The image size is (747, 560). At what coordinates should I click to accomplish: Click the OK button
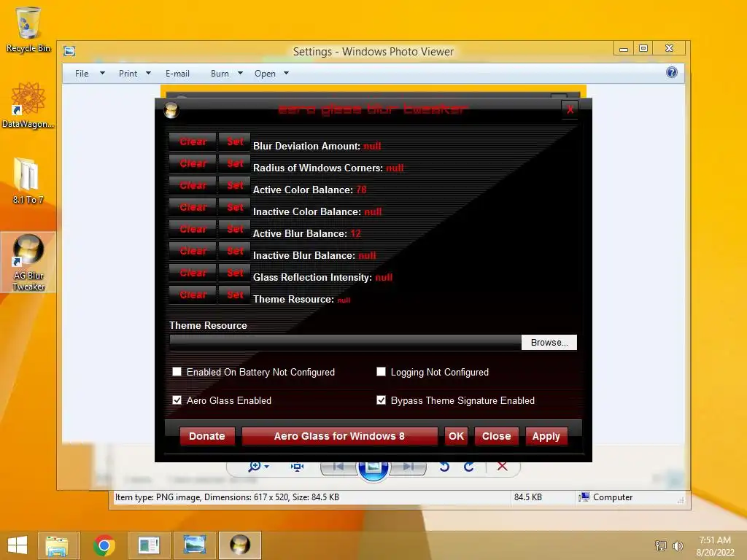456,436
